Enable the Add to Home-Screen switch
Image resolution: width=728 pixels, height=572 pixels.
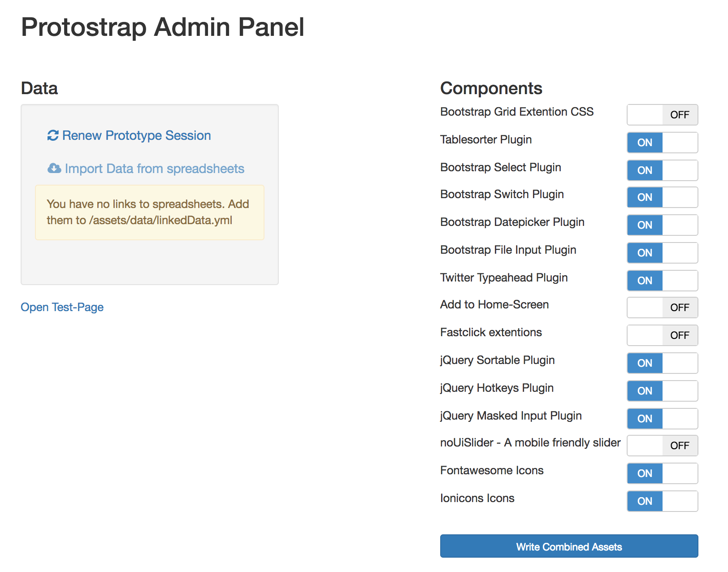pos(662,308)
